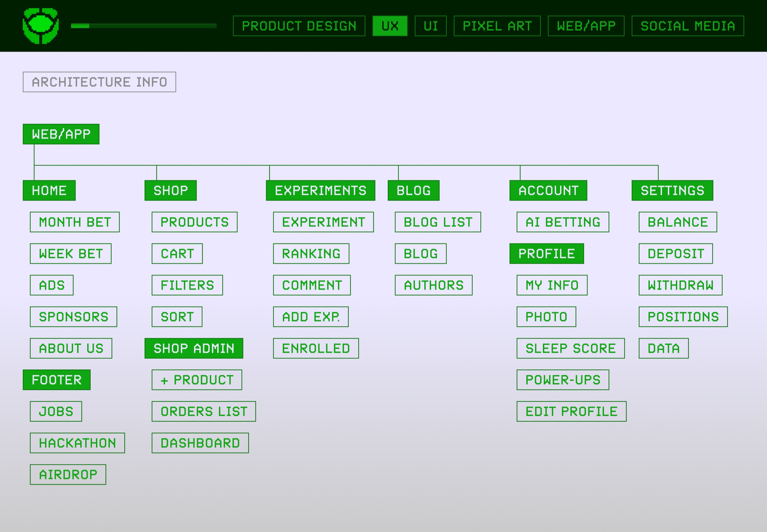Select the Home section node

[x=49, y=190]
